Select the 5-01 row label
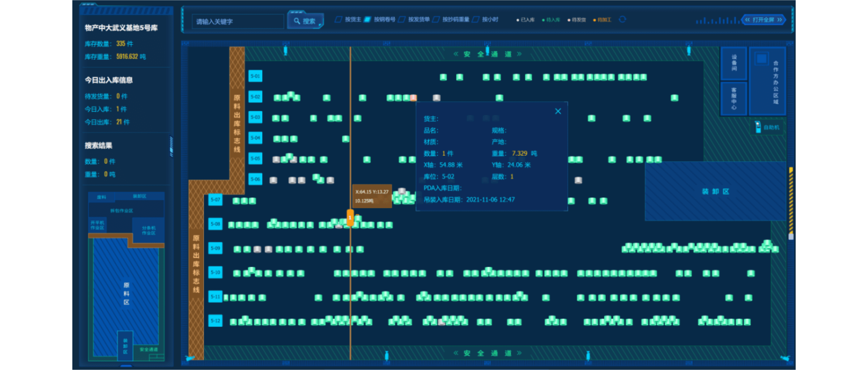This screenshot has width=868, height=370. (x=255, y=76)
